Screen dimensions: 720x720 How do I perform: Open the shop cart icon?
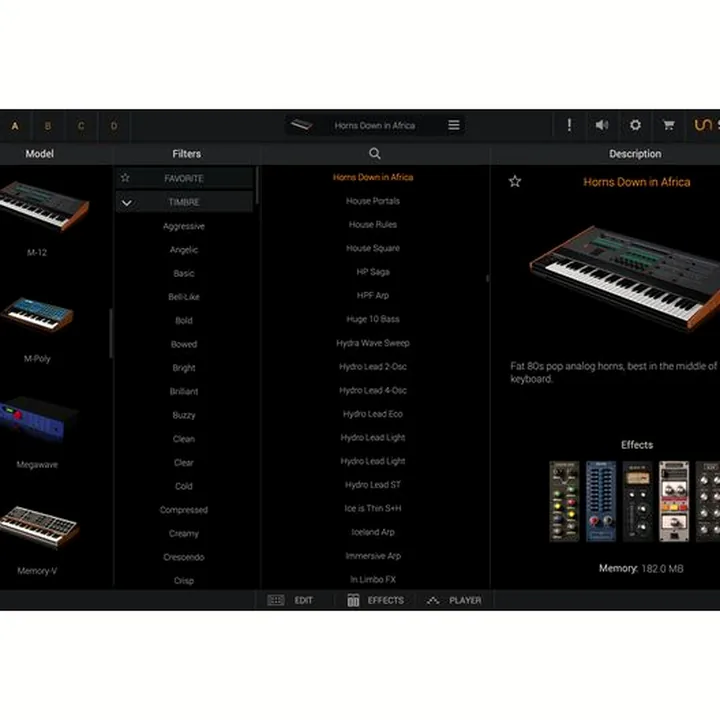coord(669,125)
